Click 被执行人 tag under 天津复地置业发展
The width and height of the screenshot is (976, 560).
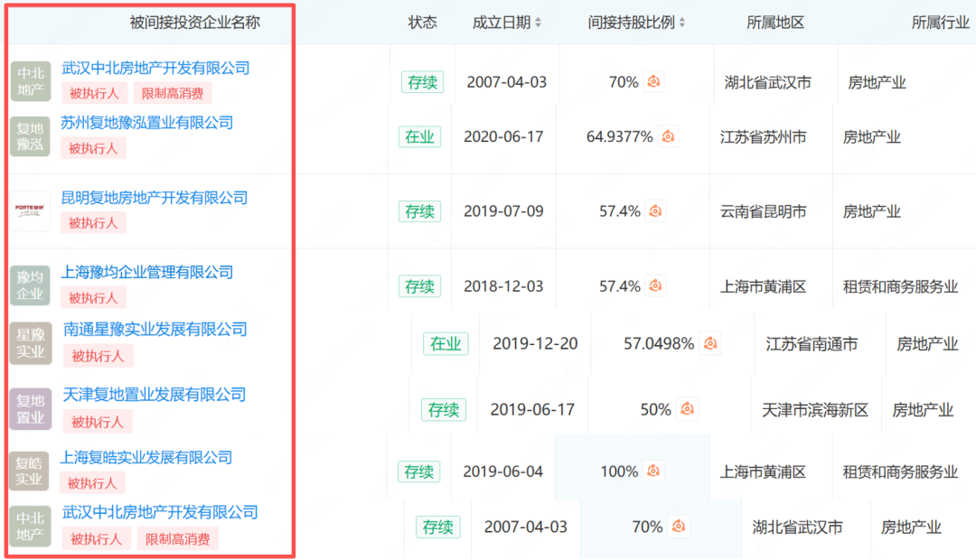(x=98, y=422)
